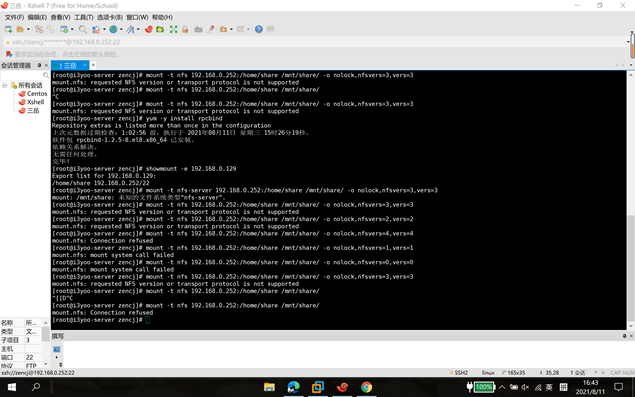This screenshot has height=397, width=635.
Task: Open the 编辑(E) menu
Action: click(37, 17)
